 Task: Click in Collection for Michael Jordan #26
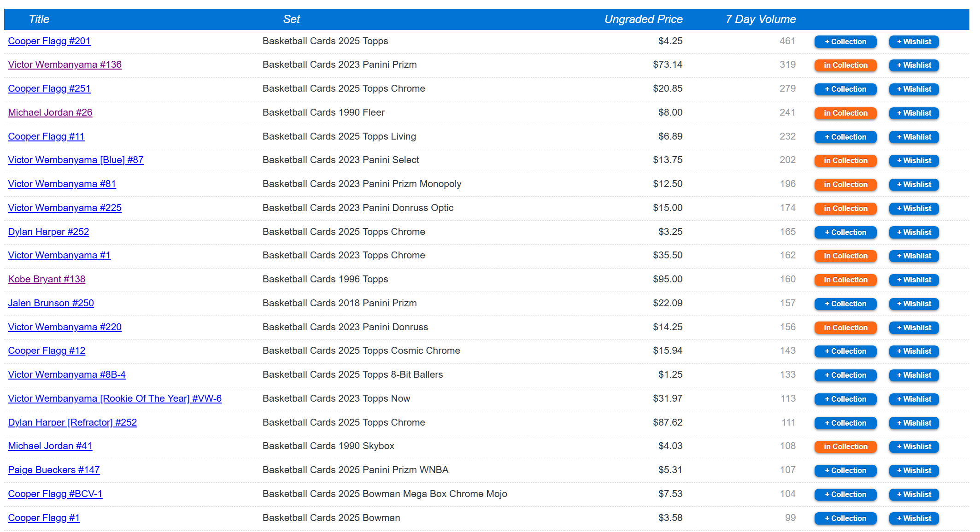point(845,113)
